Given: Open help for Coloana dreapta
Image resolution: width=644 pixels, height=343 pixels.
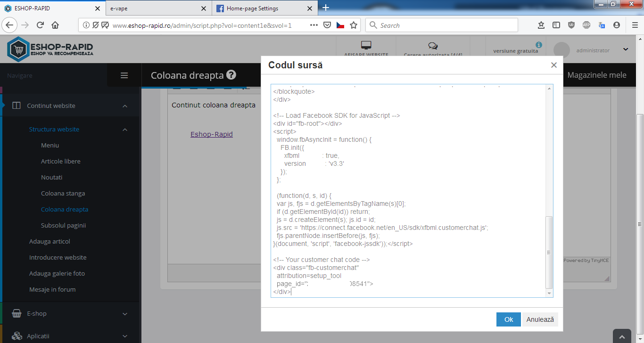Looking at the screenshot, I should click(x=231, y=75).
